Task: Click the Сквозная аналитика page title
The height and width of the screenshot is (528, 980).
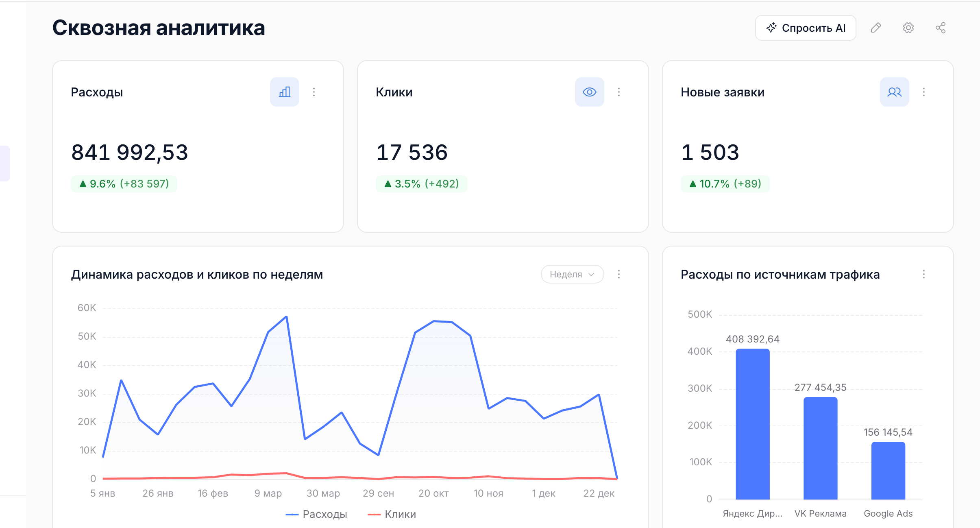Action: coord(159,28)
